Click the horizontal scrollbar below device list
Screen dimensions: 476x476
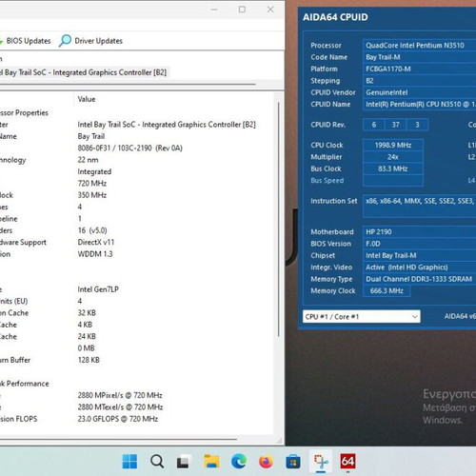pos(127,84)
